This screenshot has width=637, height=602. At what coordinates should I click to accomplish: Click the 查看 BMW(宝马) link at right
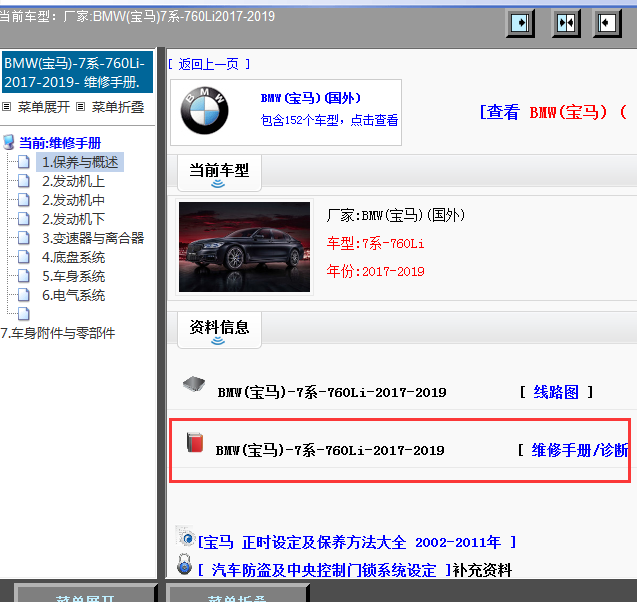pyautogui.click(x=554, y=112)
